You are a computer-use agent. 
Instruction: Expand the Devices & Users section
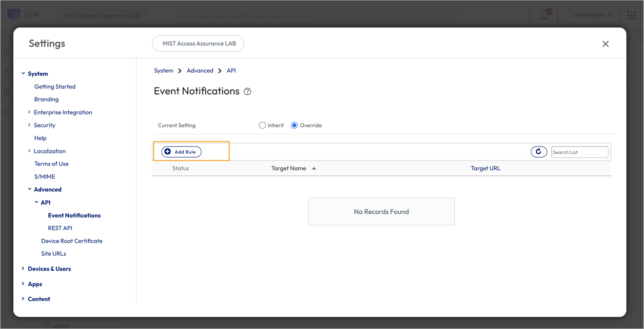point(23,268)
